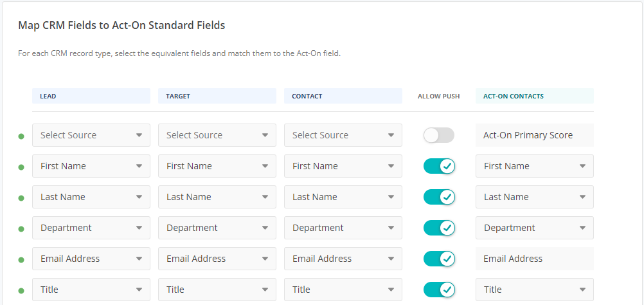Open Target Last Name dropdown
The image size is (644, 305).
217,197
